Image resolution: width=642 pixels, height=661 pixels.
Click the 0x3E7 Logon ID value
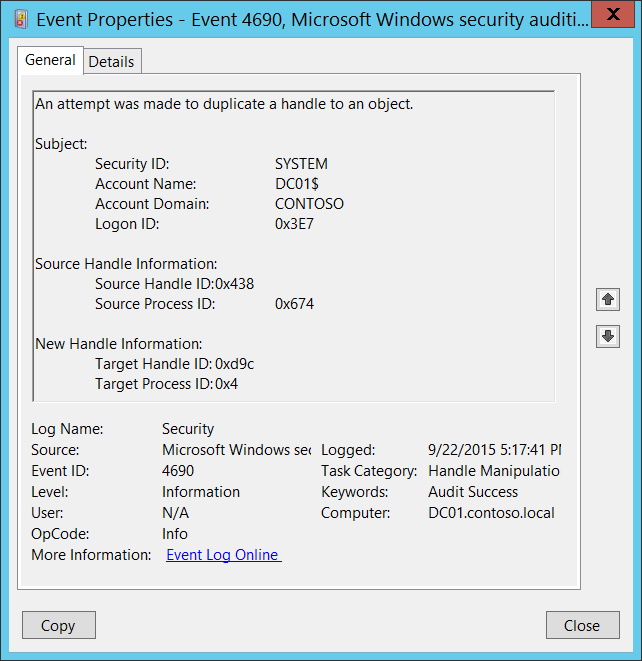point(294,224)
